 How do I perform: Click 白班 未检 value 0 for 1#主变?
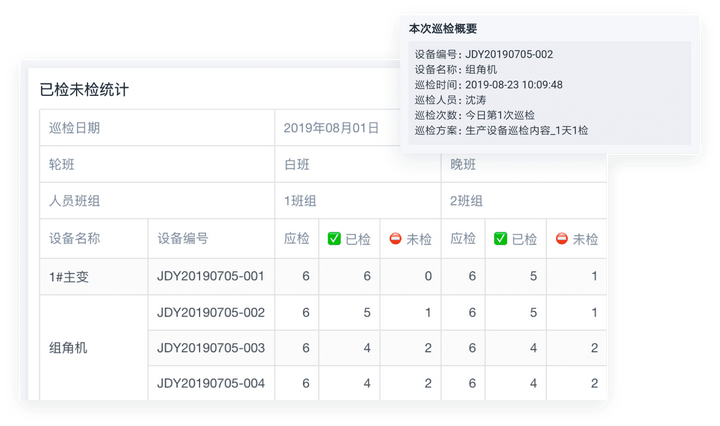tap(428, 276)
